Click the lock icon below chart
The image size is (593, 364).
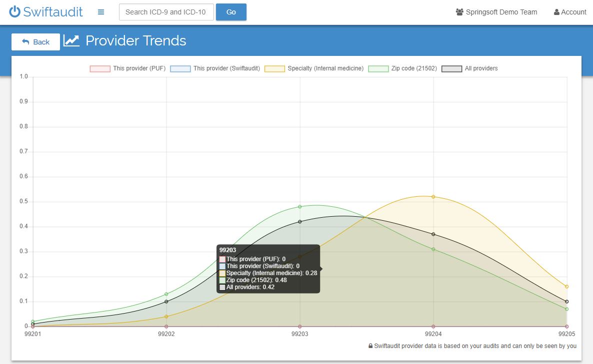[x=370, y=346]
